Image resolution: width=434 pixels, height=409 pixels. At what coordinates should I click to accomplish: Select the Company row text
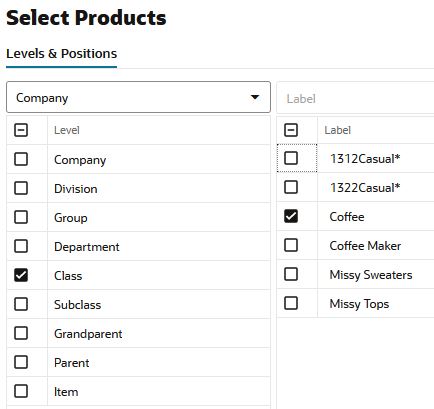[80, 160]
